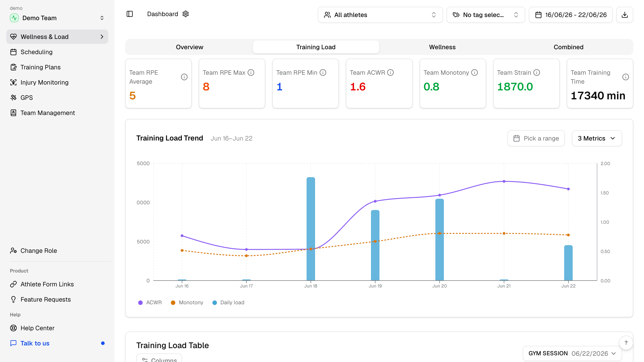The height and width of the screenshot is (362, 644).
Task: Click the Training Plans clipboard icon
Action: (x=13, y=67)
